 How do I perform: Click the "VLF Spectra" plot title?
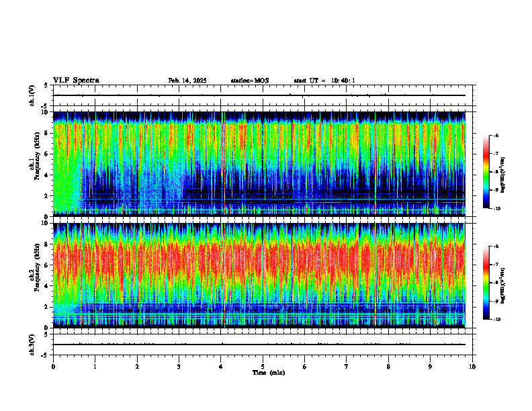tap(76, 81)
